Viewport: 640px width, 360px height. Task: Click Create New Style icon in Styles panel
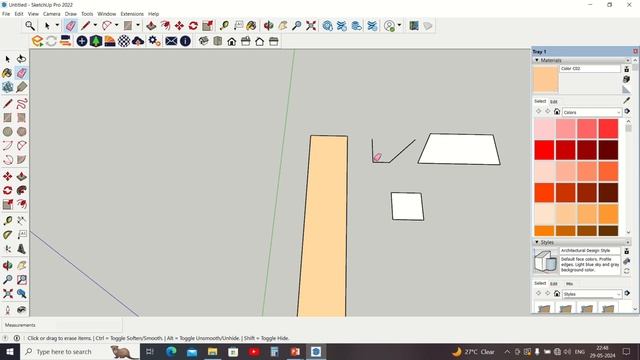pyautogui.click(x=627, y=251)
